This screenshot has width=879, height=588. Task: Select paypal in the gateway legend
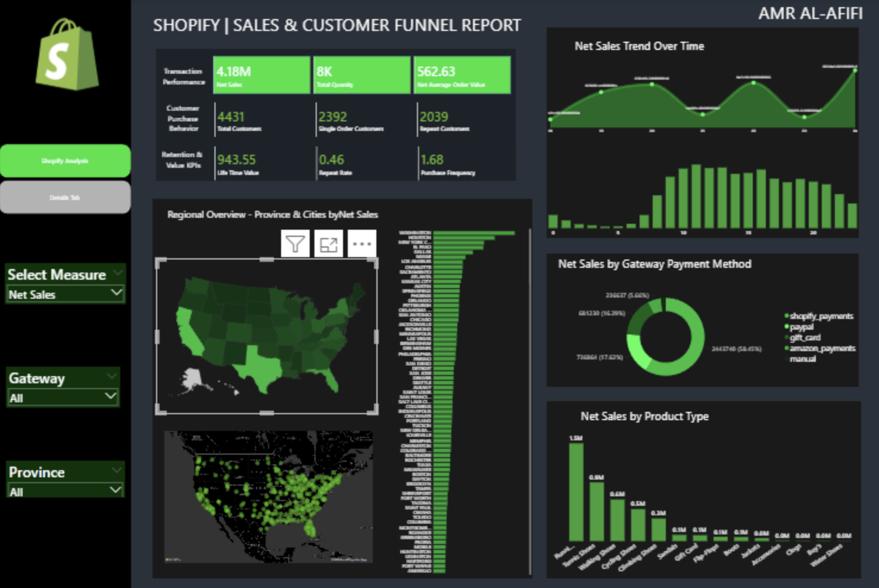(x=802, y=327)
